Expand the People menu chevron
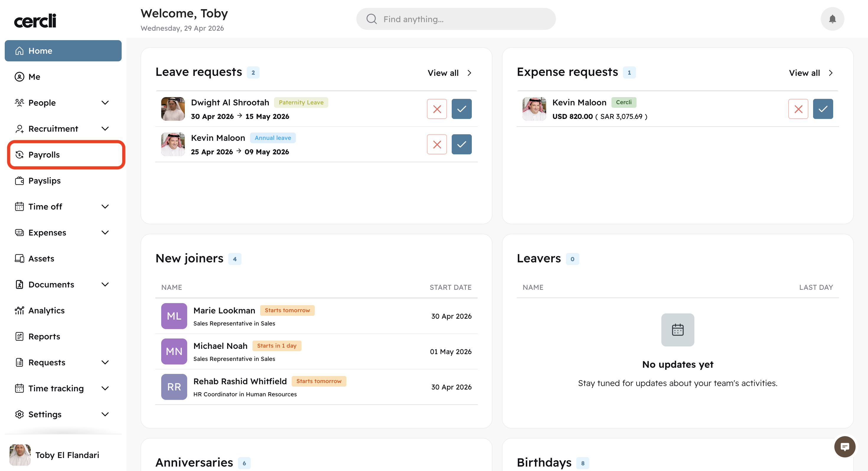The width and height of the screenshot is (868, 471). tap(105, 102)
